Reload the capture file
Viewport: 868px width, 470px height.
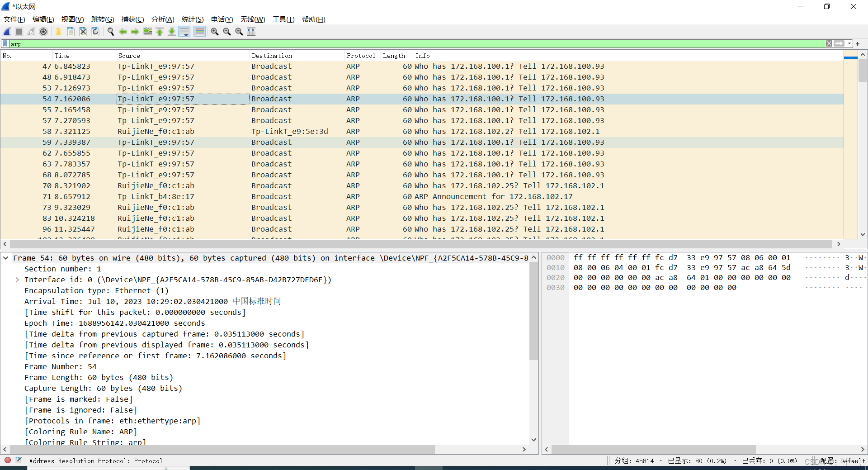tap(95, 32)
